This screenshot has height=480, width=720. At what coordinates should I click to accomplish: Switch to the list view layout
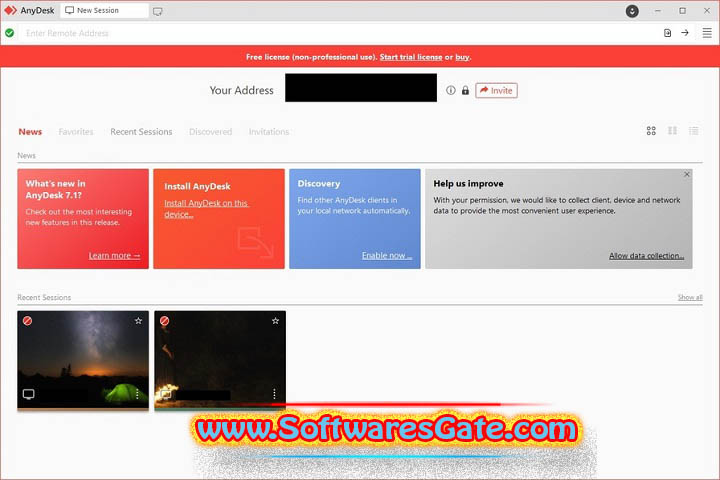click(693, 131)
